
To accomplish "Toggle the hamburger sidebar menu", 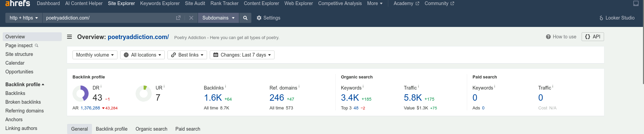I will pyautogui.click(x=69, y=37).
